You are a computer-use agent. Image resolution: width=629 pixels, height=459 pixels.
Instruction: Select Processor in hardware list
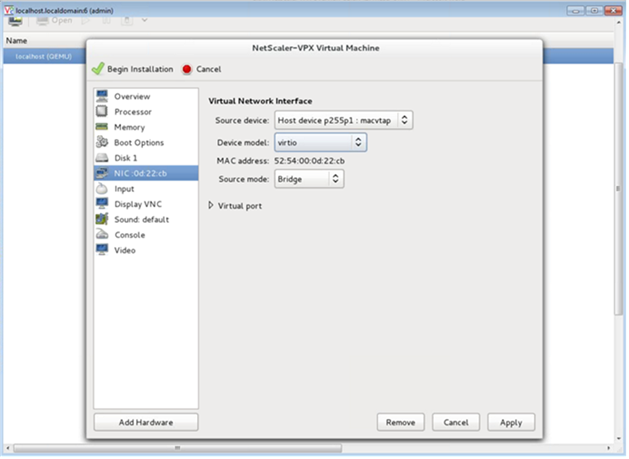pyautogui.click(x=146, y=112)
